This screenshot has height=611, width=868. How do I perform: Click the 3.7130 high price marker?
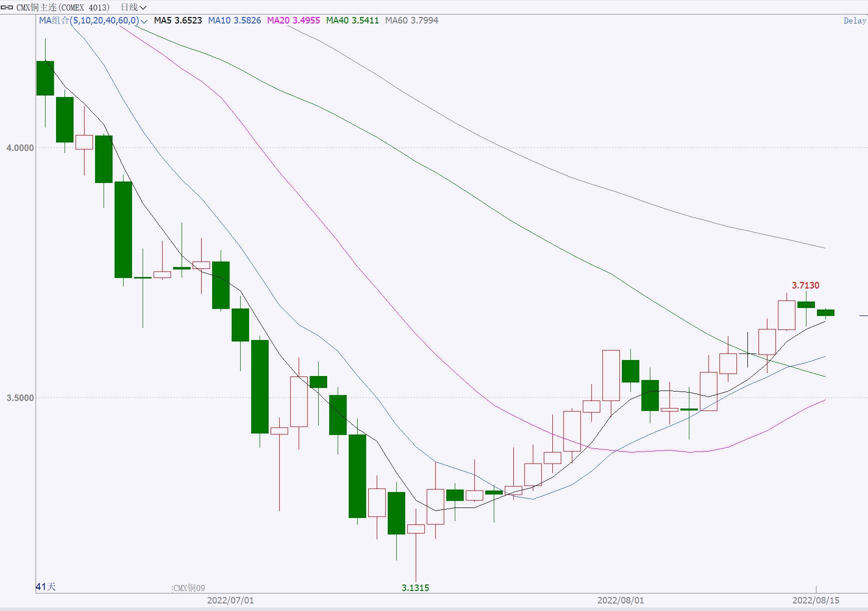(805, 285)
